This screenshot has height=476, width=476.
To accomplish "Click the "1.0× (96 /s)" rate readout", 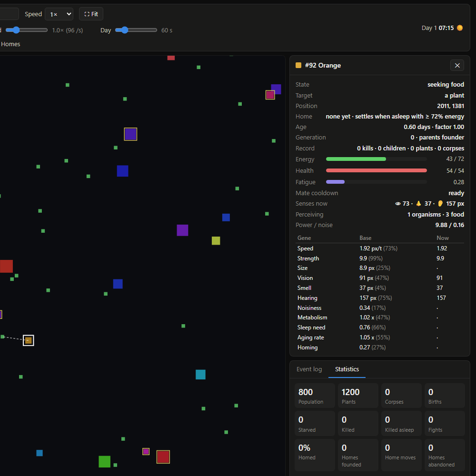I will click(x=67, y=30).
